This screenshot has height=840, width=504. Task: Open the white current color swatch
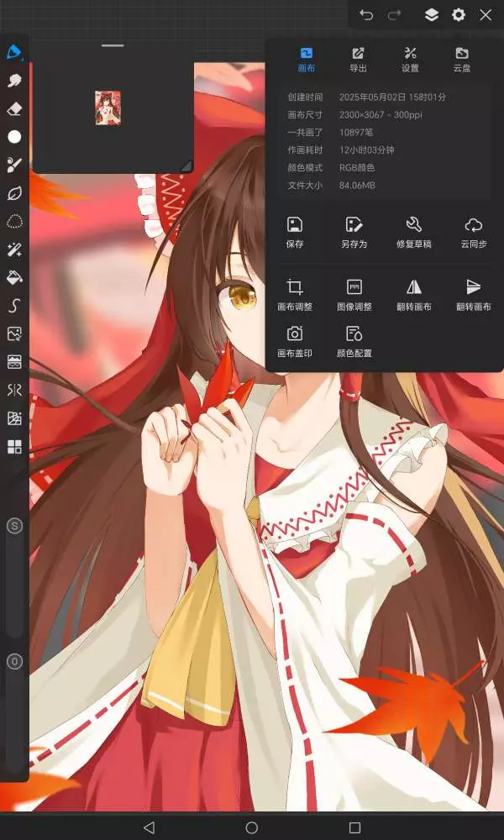click(14, 137)
